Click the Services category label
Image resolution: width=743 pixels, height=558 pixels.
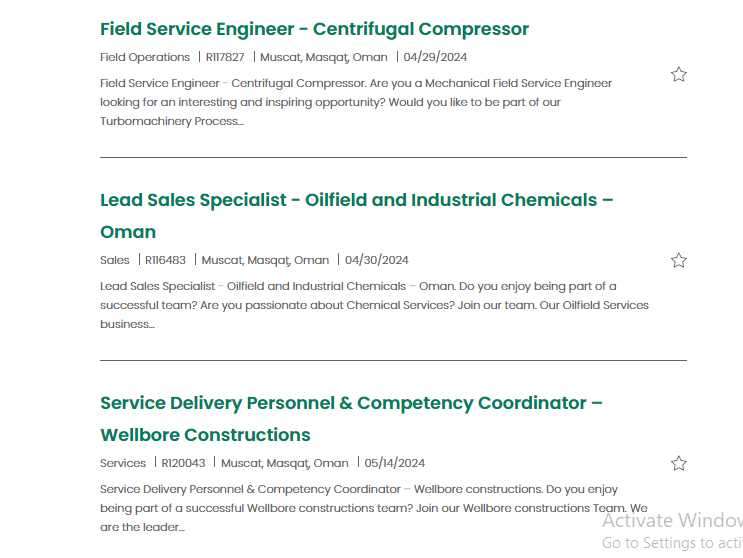123,463
